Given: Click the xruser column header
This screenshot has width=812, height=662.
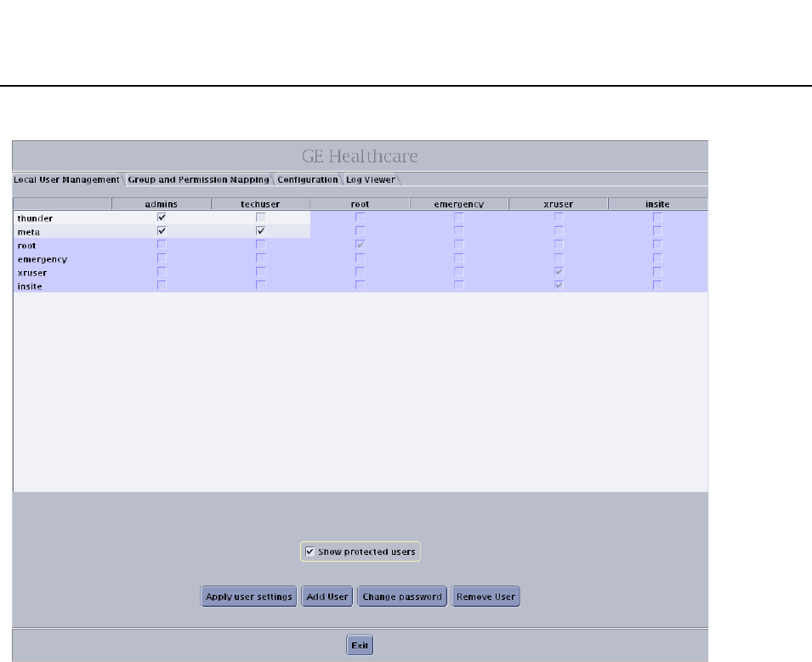Looking at the screenshot, I should tap(559, 204).
